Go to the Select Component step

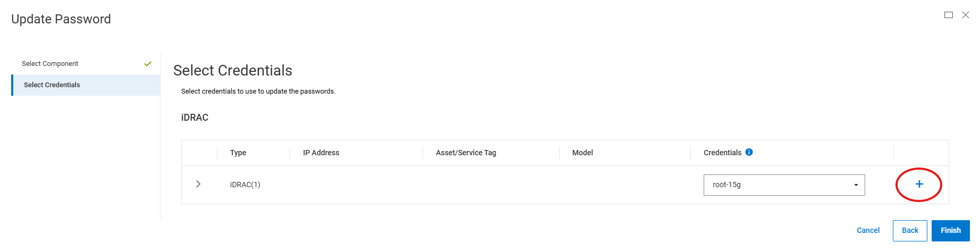click(50, 64)
